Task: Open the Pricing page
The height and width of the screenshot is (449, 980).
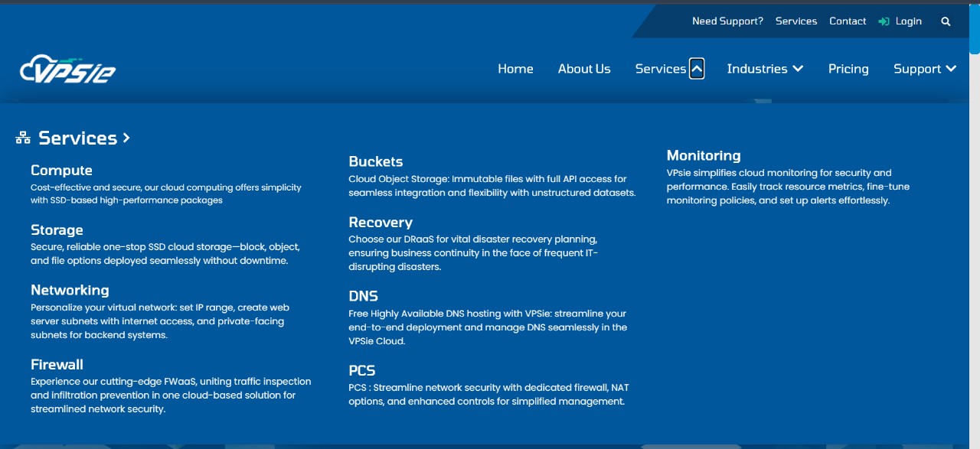Action: pyautogui.click(x=848, y=69)
